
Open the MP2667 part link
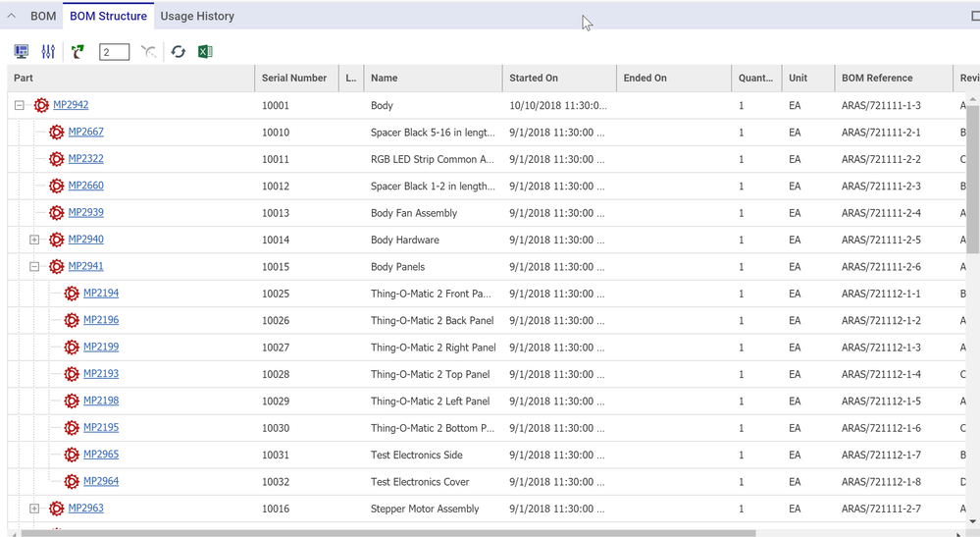point(85,132)
